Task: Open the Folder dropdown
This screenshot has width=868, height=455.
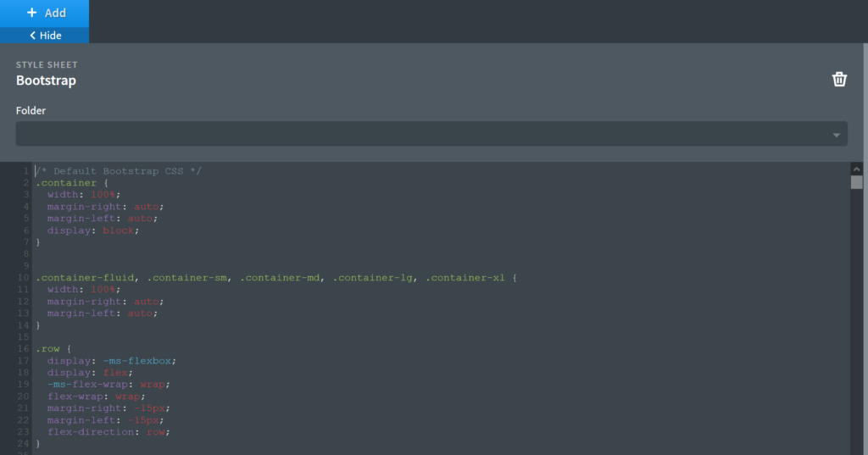Action: pos(431,134)
